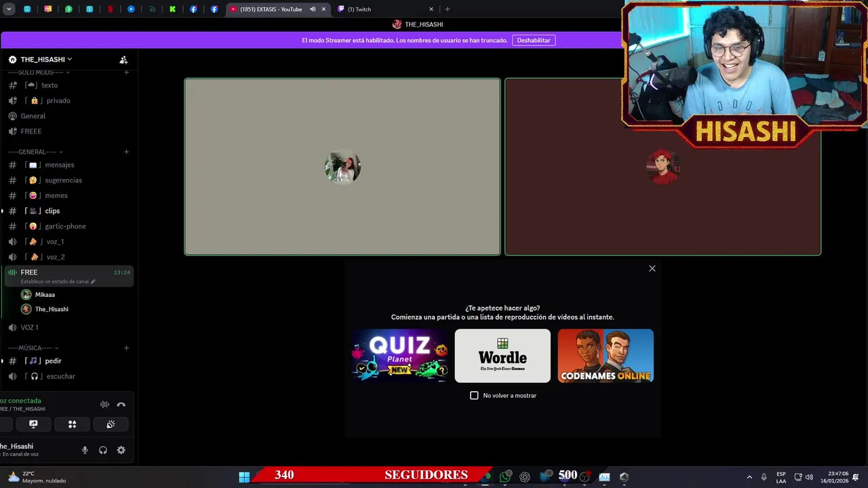Open WhatsApp from the taskbar

[x=505, y=477]
